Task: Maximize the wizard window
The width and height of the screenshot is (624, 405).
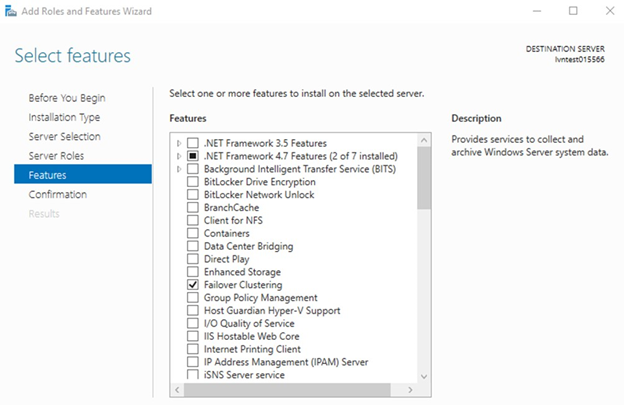Action: [x=573, y=11]
